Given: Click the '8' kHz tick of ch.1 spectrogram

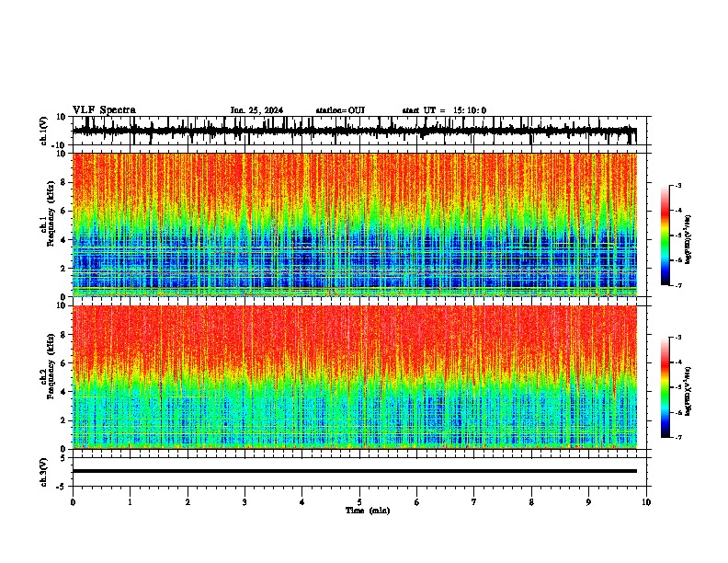Looking at the screenshot, I should click(63, 182).
